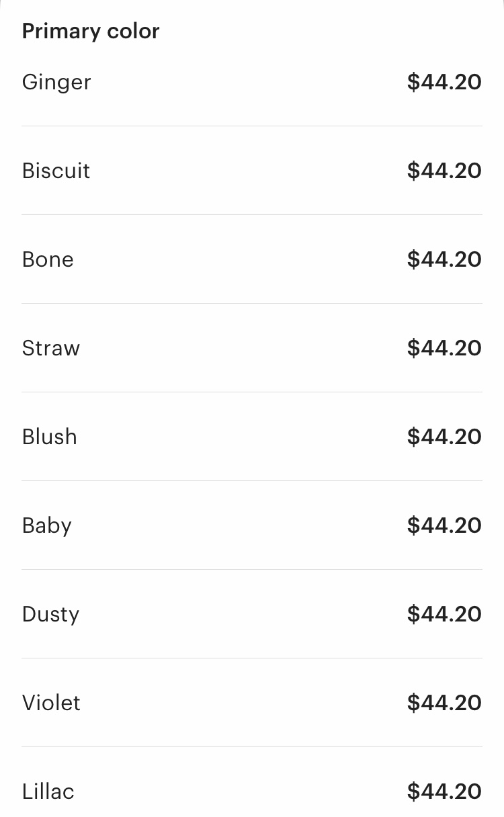Click the Biscuit $44.20 price
504x817 pixels.
coord(444,171)
